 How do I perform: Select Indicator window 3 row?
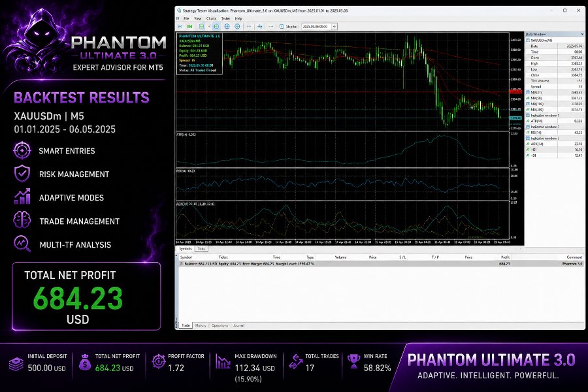pos(554,139)
